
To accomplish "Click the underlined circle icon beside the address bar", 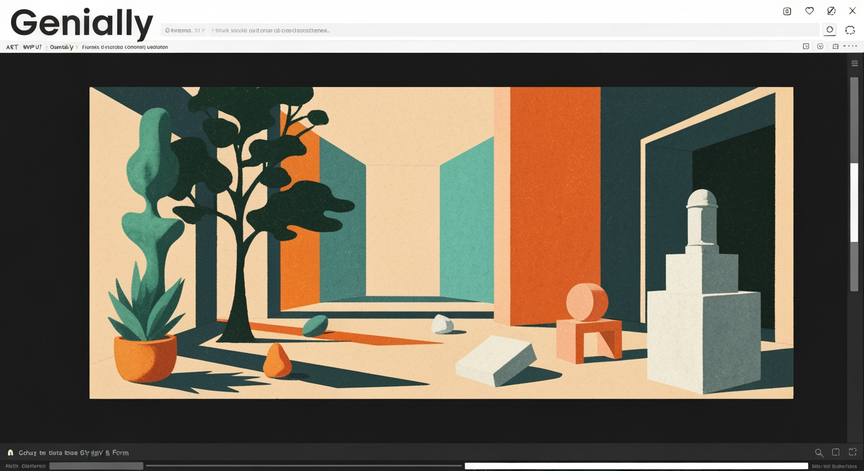I will point(829,30).
